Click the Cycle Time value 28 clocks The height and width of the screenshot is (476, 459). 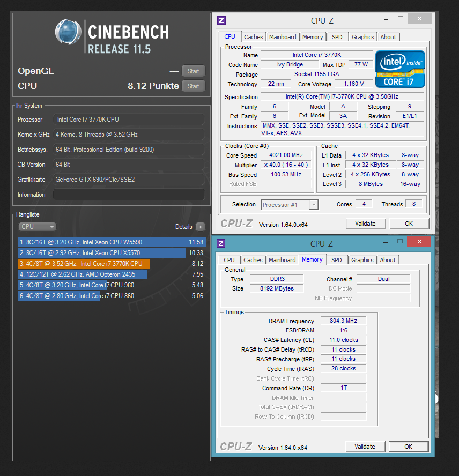coord(344,369)
